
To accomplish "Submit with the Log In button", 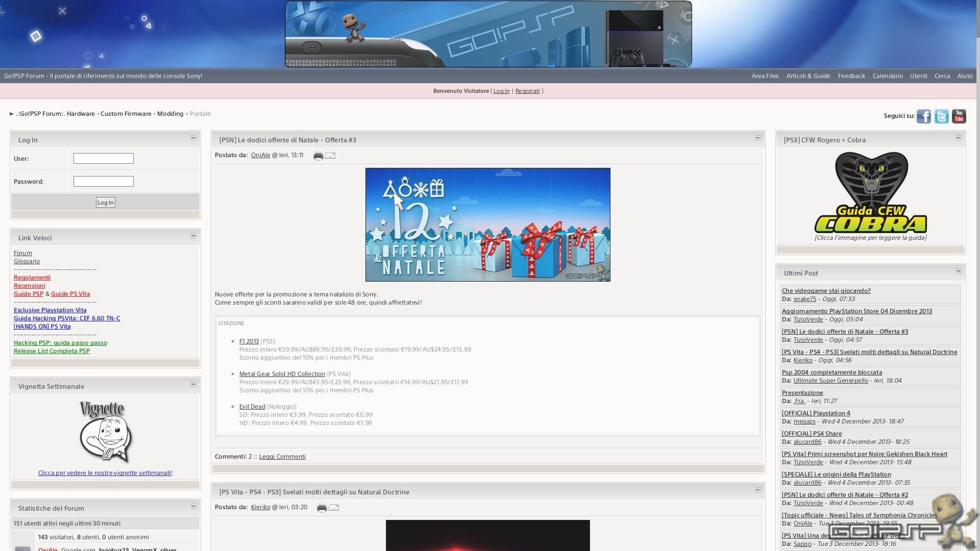I will [x=106, y=203].
